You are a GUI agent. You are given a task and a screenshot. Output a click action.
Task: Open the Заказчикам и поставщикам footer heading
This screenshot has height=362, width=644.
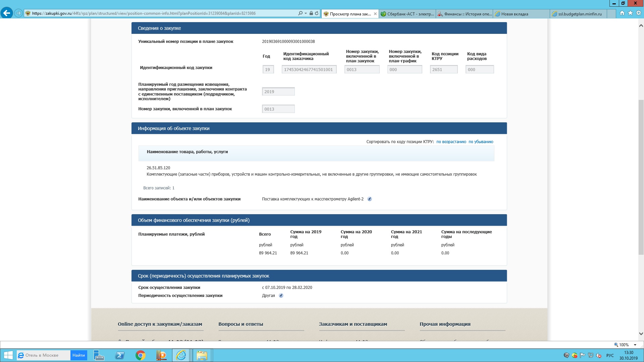click(x=353, y=324)
